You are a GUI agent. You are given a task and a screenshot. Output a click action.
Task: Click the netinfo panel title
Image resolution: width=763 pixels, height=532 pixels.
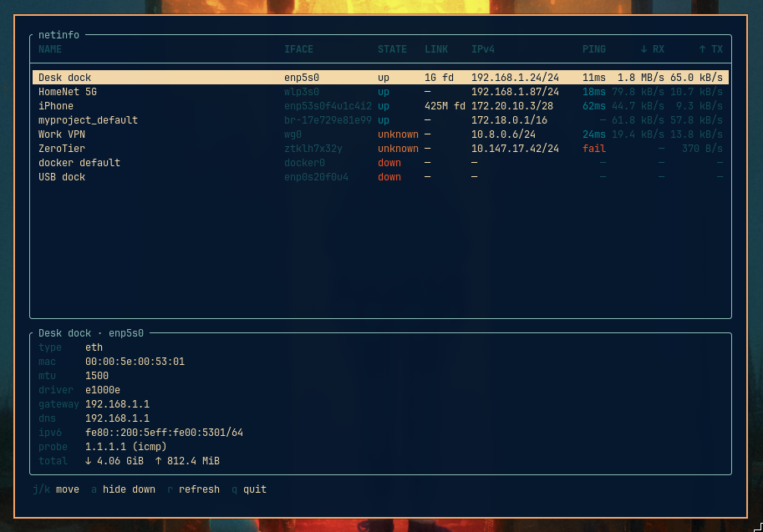(58, 35)
